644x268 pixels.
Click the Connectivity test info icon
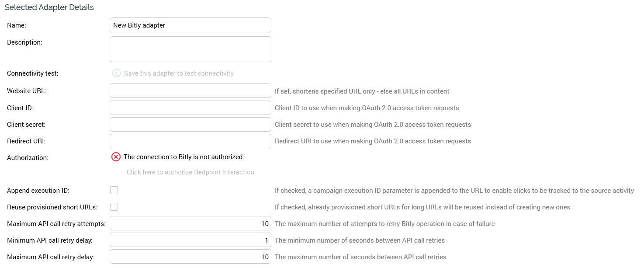pyautogui.click(x=116, y=73)
